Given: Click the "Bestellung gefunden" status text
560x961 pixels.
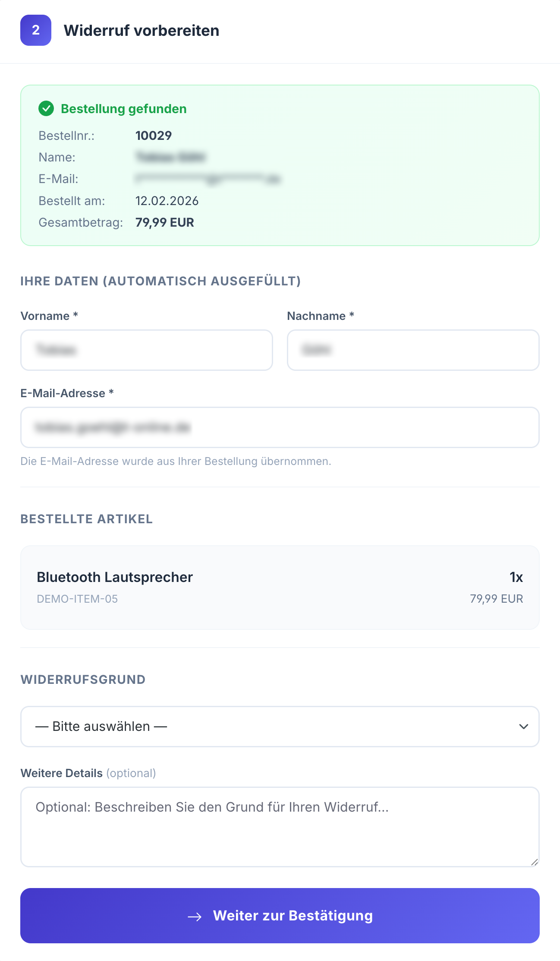Looking at the screenshot, I should [124, 109].
